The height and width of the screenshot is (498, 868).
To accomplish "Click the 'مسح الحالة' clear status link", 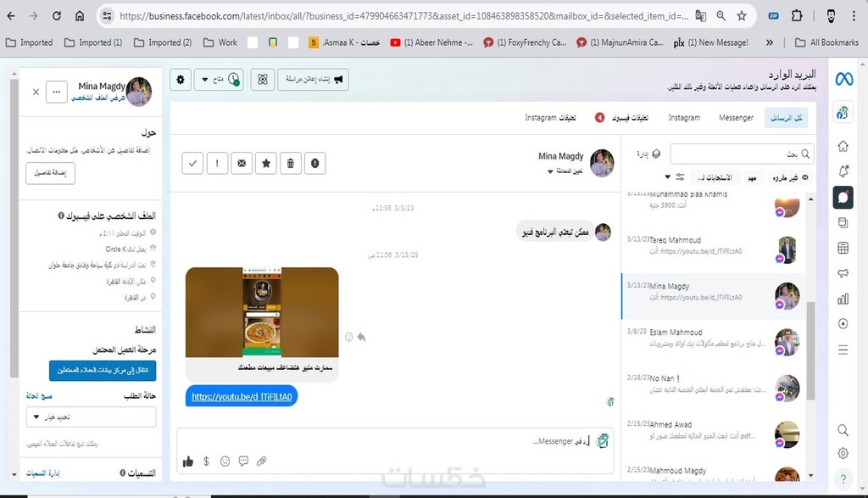I will 39,396.
